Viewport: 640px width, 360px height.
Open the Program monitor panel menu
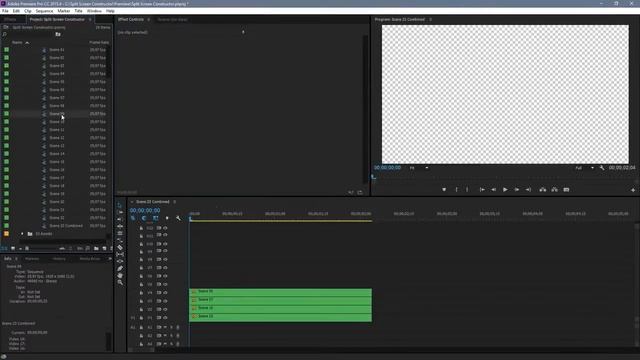click(430, 20)
